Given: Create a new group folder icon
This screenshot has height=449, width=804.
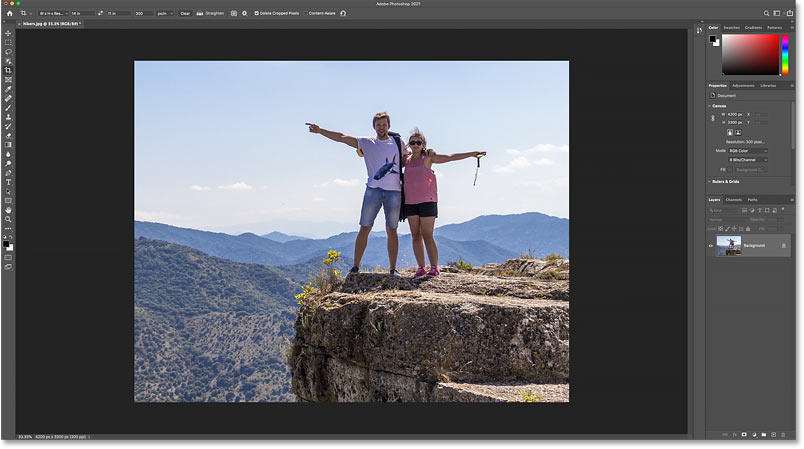Looking at the screenshot, I should (764, 435).
